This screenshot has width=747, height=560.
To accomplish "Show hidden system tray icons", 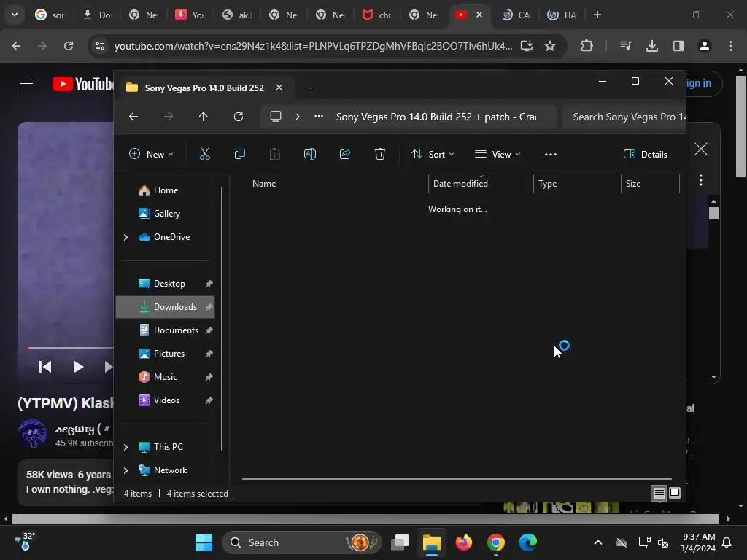I will click(598, 542).
